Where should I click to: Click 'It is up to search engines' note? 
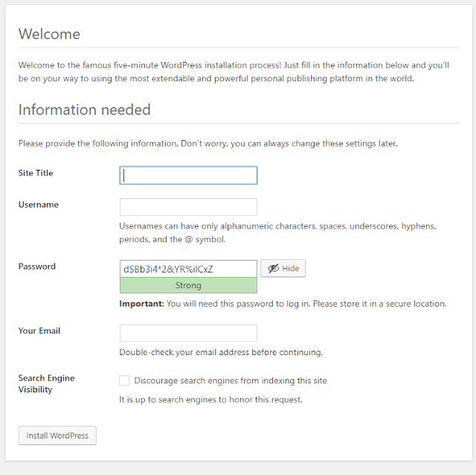pos(210,399)
